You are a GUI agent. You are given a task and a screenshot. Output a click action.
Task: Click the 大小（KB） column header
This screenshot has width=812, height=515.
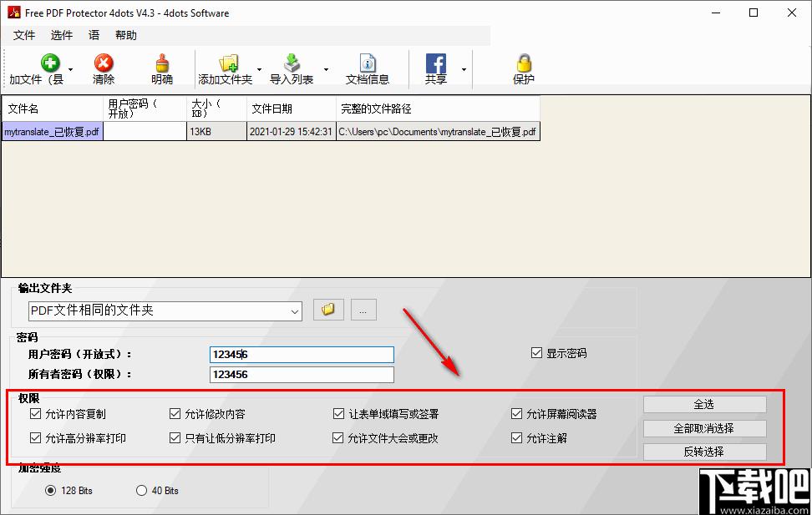(217, 109)
